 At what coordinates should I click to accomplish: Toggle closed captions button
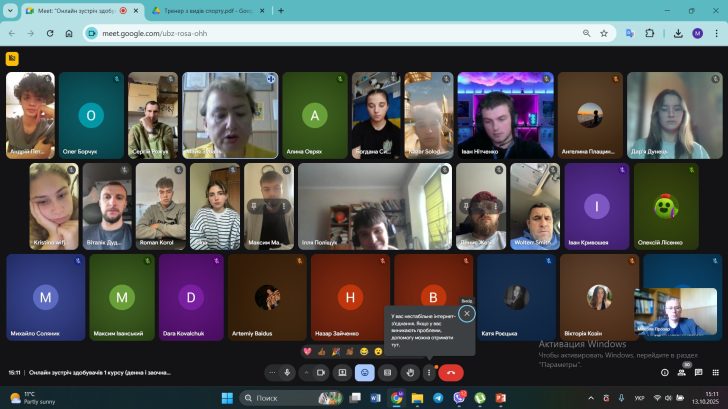click(x=387, y=372)
